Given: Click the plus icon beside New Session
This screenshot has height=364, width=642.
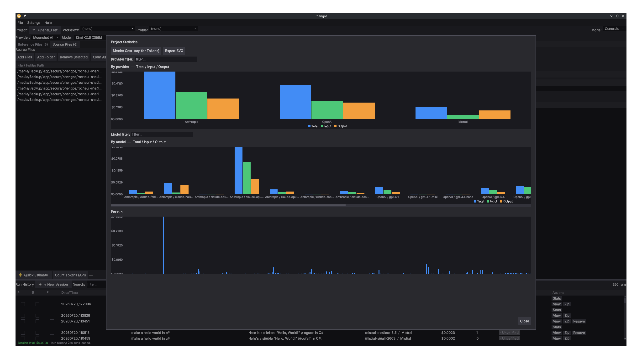Looking at the screenshot, I should click(40, 284).
